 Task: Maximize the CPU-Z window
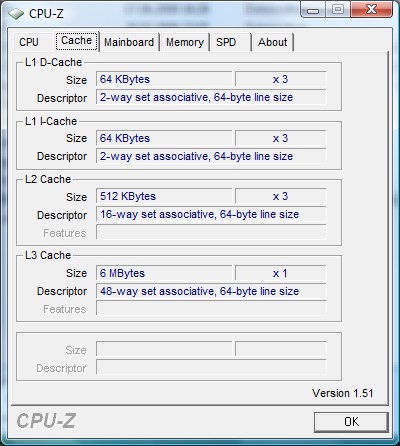pos(338,10)
